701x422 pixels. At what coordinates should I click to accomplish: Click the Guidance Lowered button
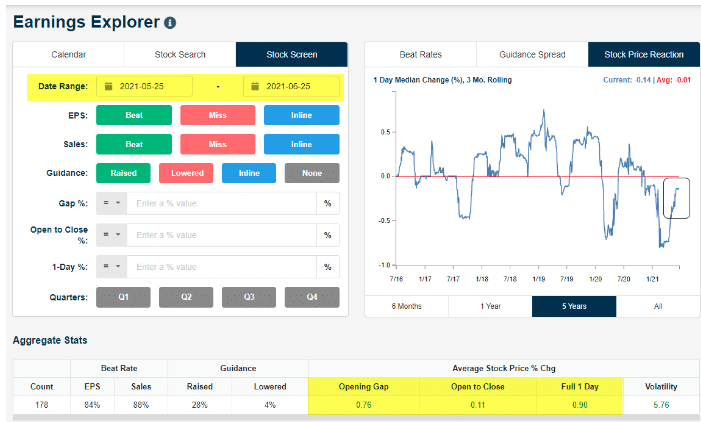click(x=186, y=173)
